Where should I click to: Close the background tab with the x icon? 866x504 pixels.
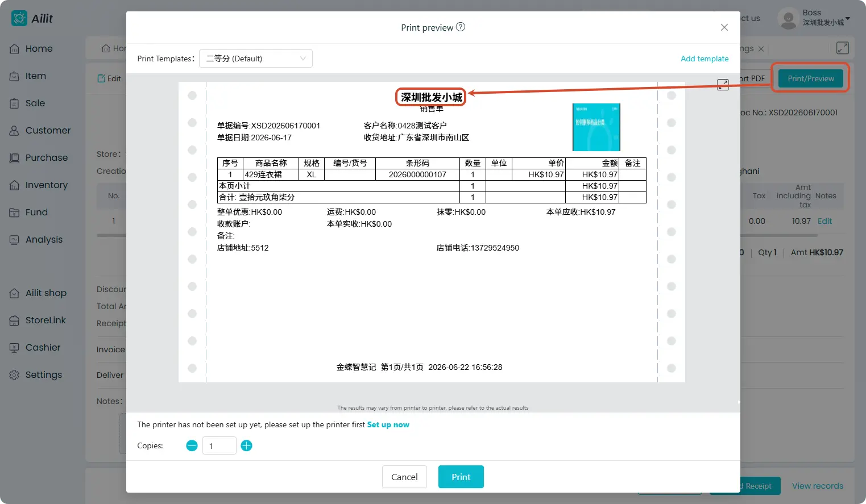click(761, 49)
